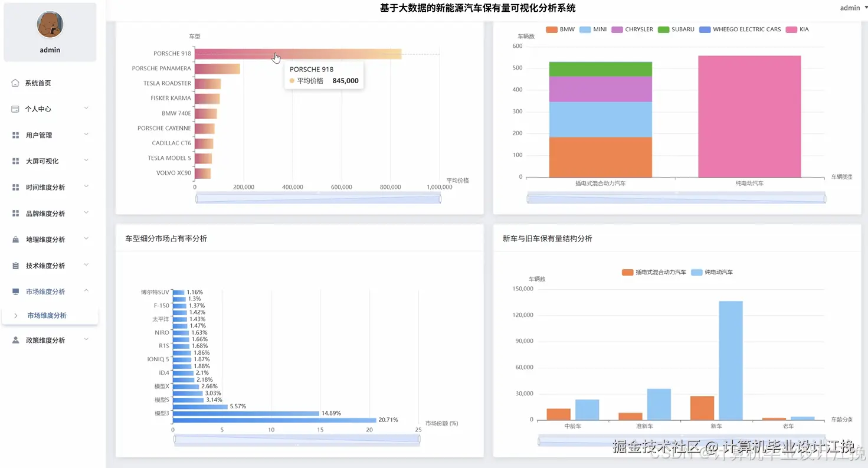Expand 大屏可视化 menu chevron
This screenshot has width=868, height=468.
(x=86, y=161)
